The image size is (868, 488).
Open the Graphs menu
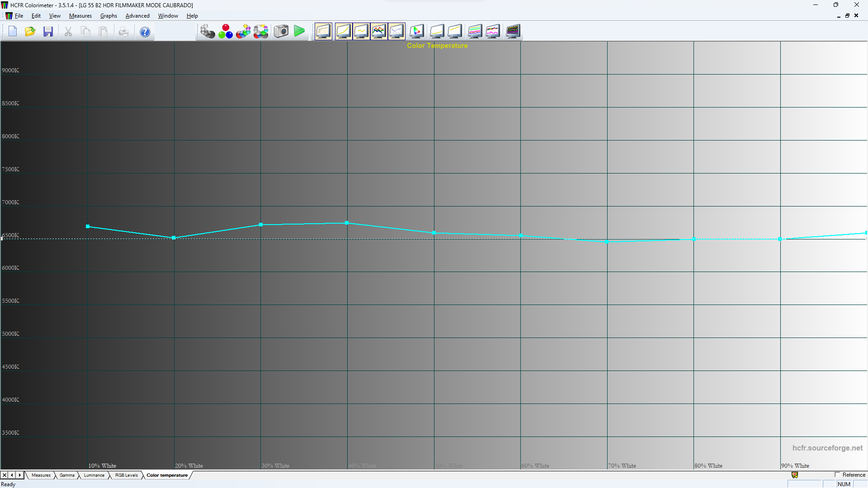tap(108, 16)
